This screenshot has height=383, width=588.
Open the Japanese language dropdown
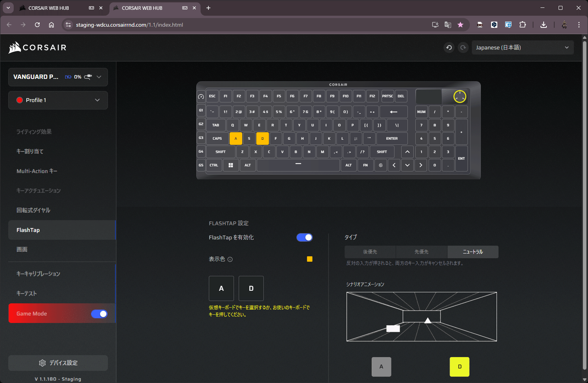pos(522,47)
